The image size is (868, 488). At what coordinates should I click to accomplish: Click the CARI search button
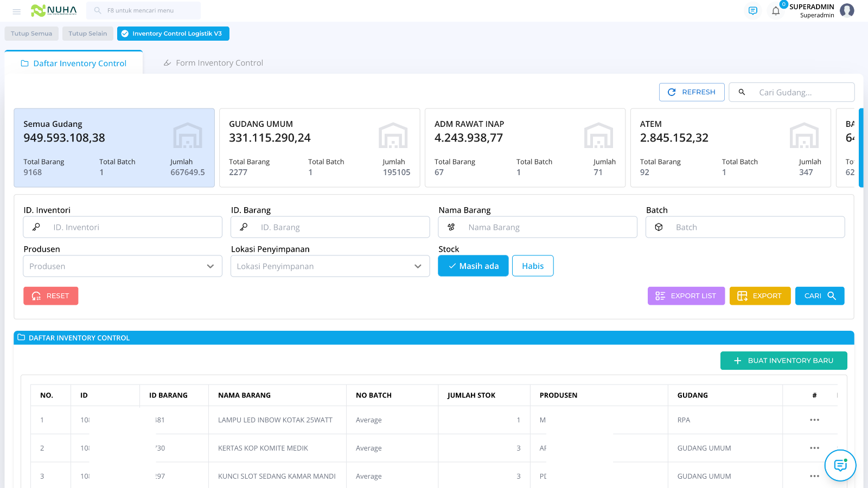pyautogui.click(x=820, y=296)
